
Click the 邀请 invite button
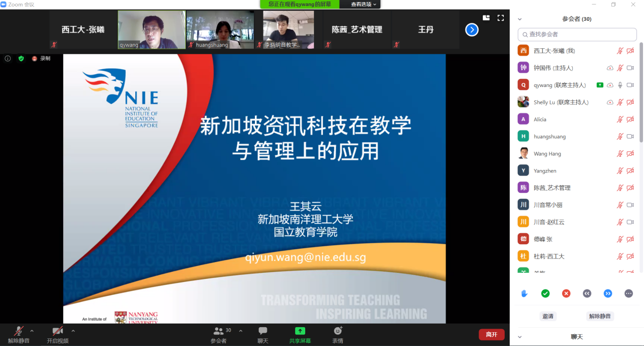tap(548, 316)
